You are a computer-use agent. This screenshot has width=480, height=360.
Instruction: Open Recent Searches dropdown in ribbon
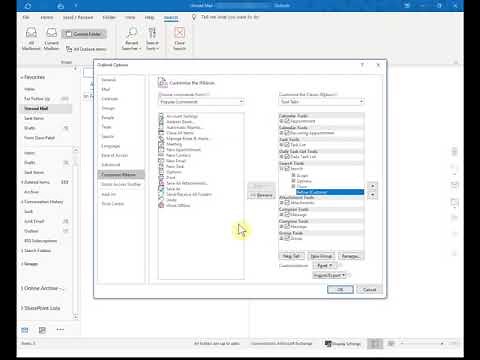pyautogui.click(x=131, y=39)
